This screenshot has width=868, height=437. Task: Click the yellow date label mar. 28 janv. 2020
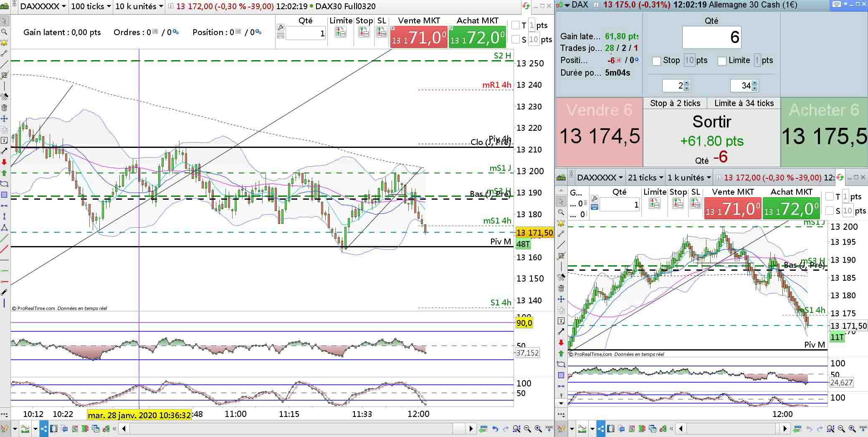point(139,415)
